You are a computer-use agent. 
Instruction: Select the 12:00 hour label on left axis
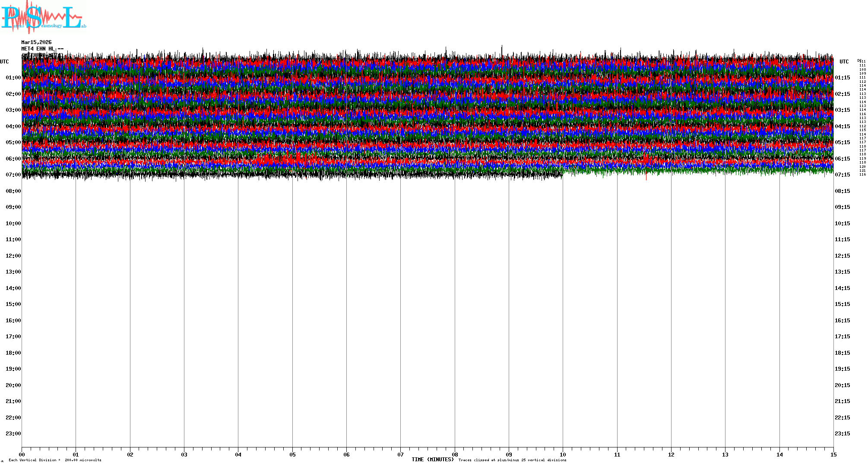(x=13, y=256)
